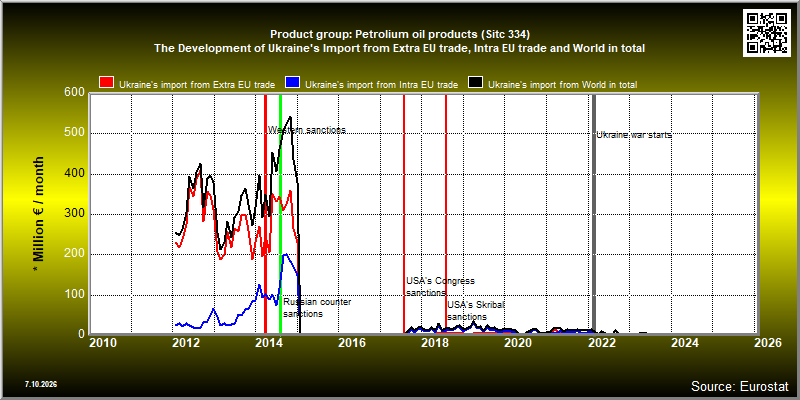Viewport: 800px width, 400px height.
Task: Click the chart title "Product group: Petroleum oil products"
Action: coord(400,35)
